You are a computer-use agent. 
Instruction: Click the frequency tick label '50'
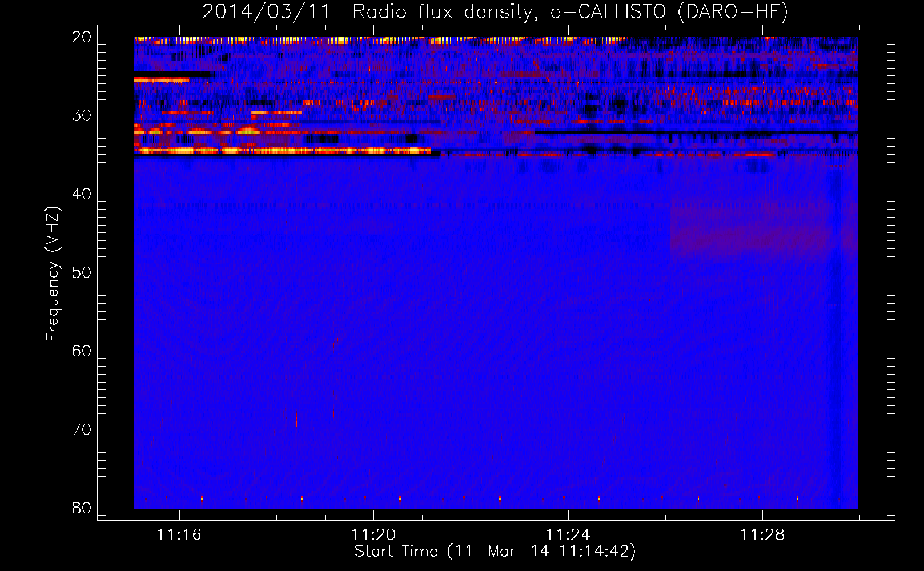tap(82, 272)
